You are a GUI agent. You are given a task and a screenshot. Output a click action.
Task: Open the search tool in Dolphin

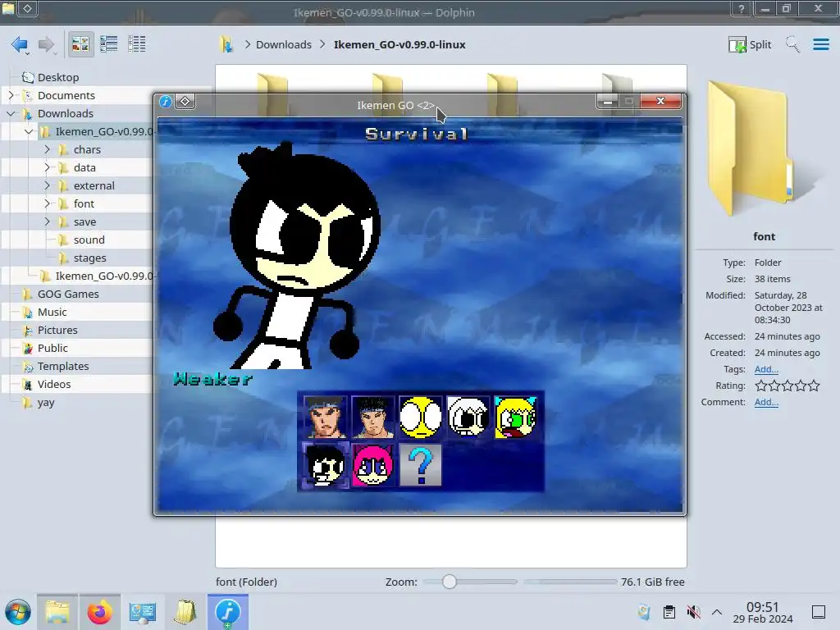pos(792,44)
